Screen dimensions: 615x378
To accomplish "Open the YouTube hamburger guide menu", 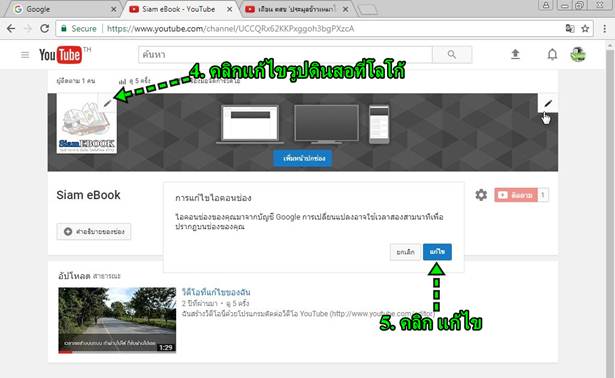I will [x=25, y=55].
